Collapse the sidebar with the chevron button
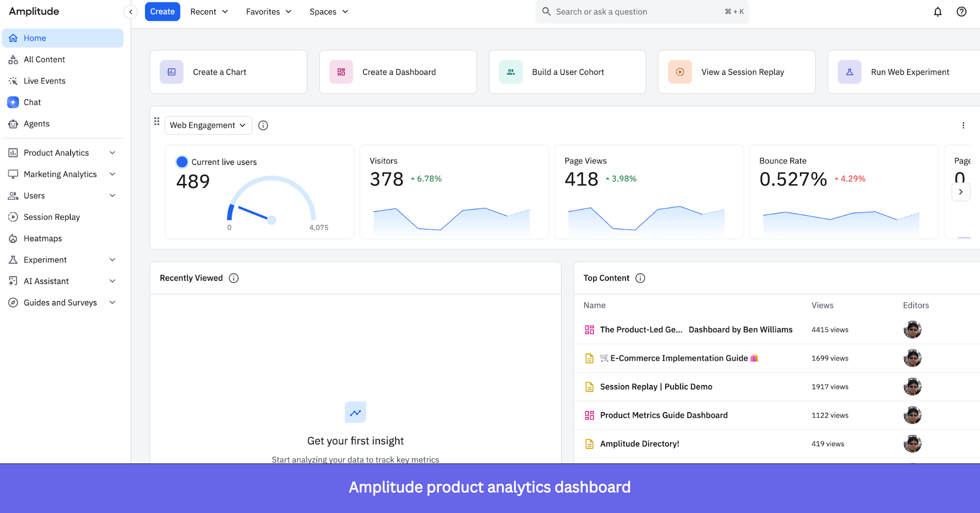 click(130, 11)
